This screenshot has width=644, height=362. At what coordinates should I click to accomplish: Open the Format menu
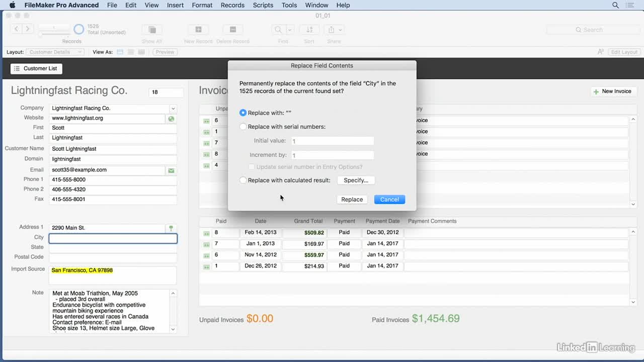coord(202,5)
